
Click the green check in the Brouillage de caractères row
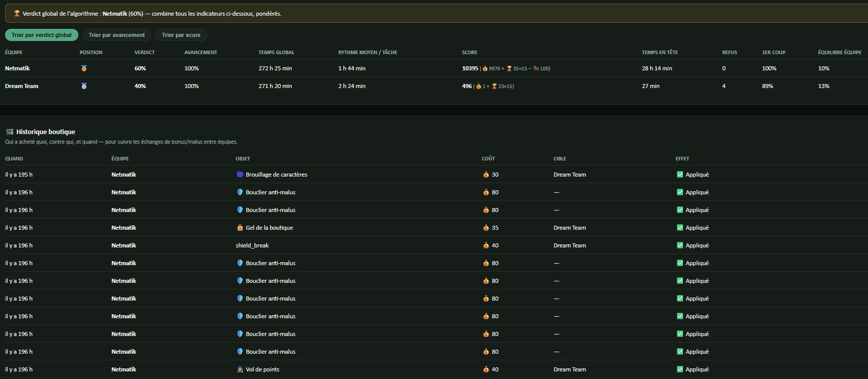680,175
